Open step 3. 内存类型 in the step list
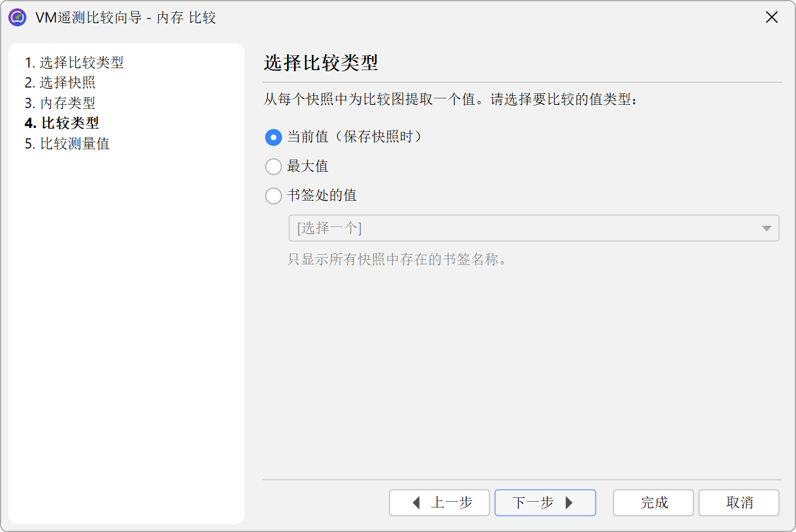The width and height of the screenshot is (796, 532). pos(60,103)
